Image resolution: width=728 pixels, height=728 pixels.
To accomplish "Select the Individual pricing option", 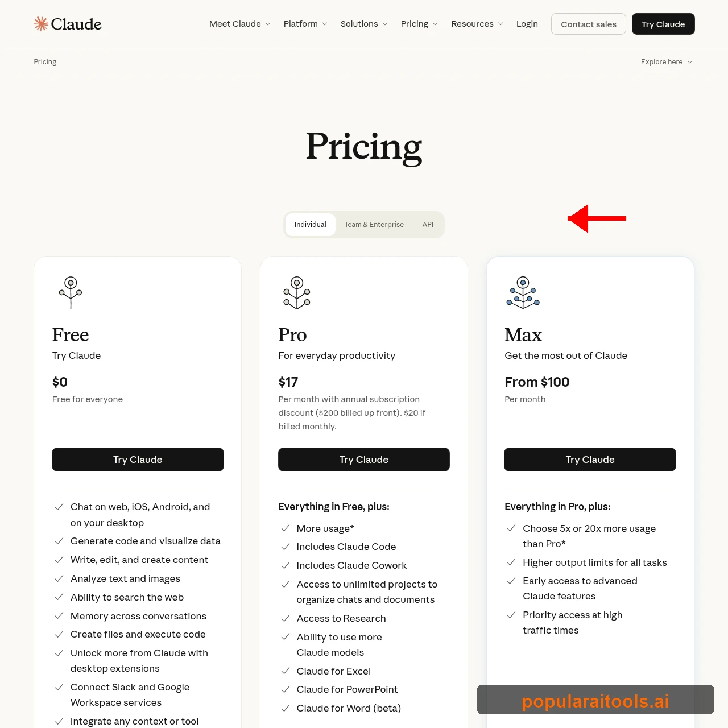I will pyautogui.click(x=310, y=225).
